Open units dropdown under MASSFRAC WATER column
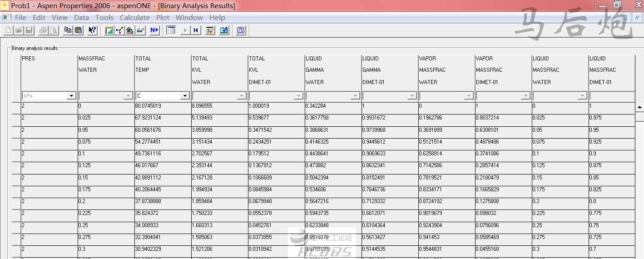This screenshot has height=259, width=644. pyautogui.click(x=128, y=96)
